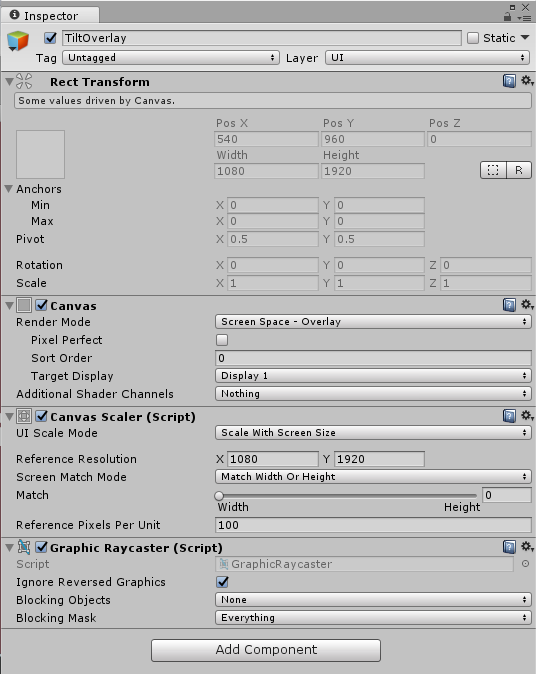Uncheck Ignore Reversed Graphics
536x674 pixels.
[x=222, y=582]
